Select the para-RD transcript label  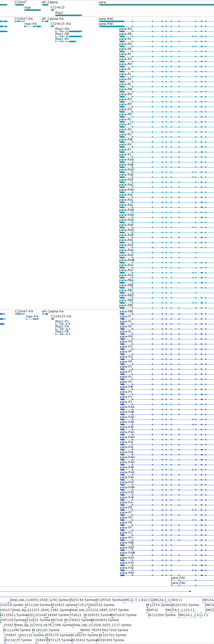coord(125,44)
